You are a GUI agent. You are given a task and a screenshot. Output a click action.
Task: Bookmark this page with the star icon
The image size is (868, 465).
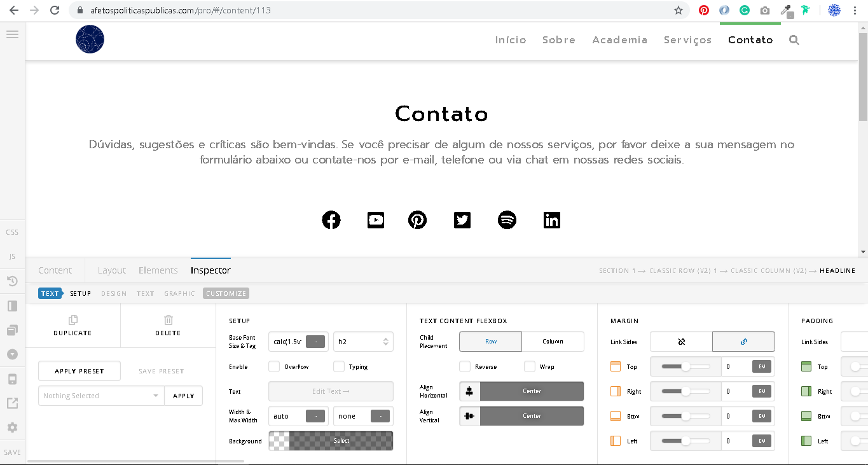coord(679,10)
